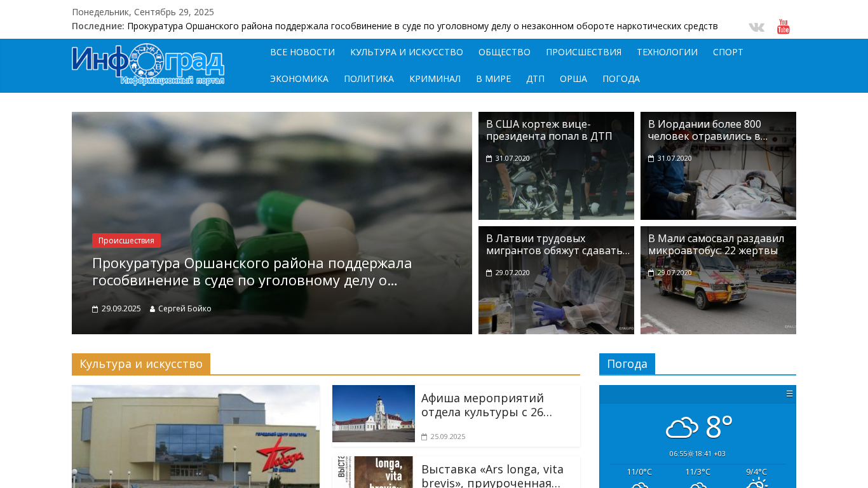Click the Афиша мероприятий article thumbnail
Screen dimensions: 868x488
pyautogui.click(x=374, y=414)
